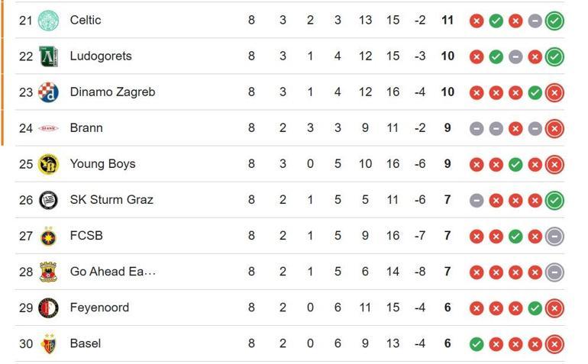
Task: Click the Brann club logo
Action: tap(48, 128)
